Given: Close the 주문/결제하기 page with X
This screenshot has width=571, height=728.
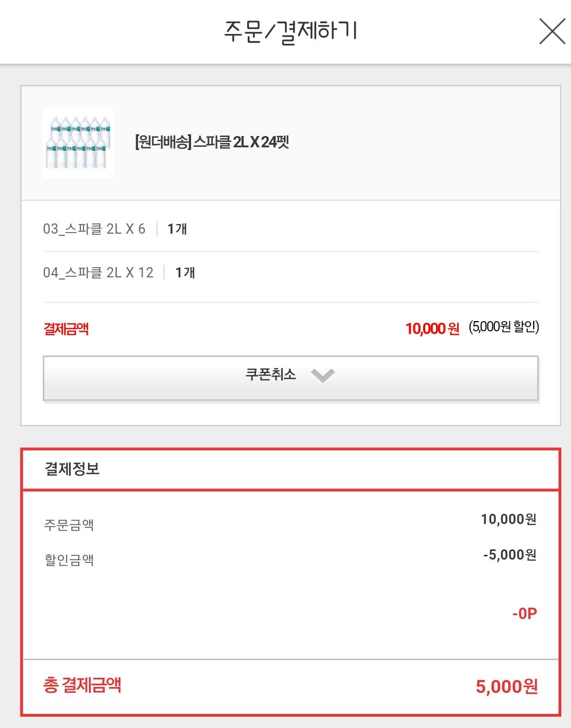Looking at the screenshot, I should (x=552, y=32).
